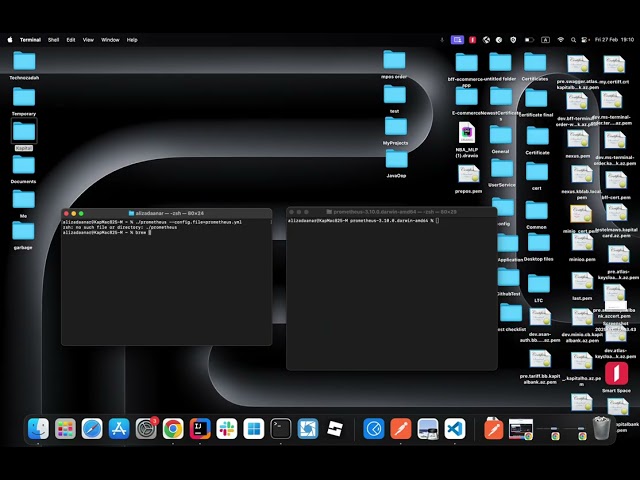Open Safari from the dock
Screen dimensions: 640x480
(x=92, y=429)
